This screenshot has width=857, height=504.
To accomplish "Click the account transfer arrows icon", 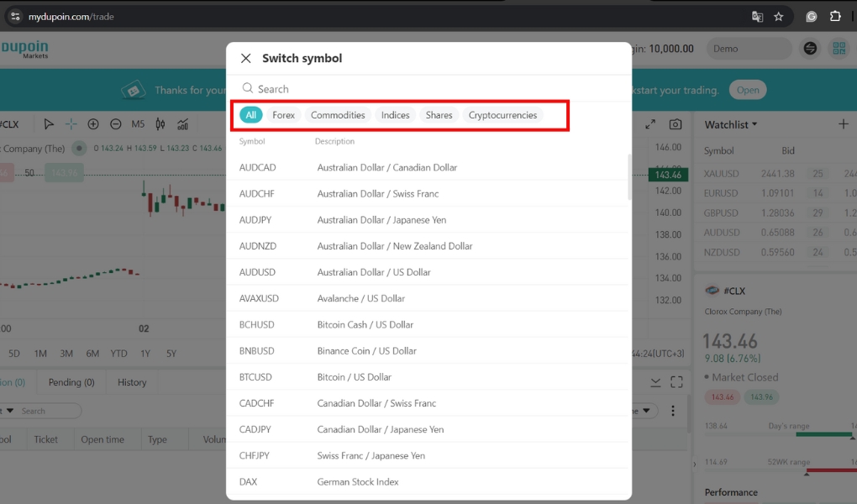I will [x=810, y=49].
